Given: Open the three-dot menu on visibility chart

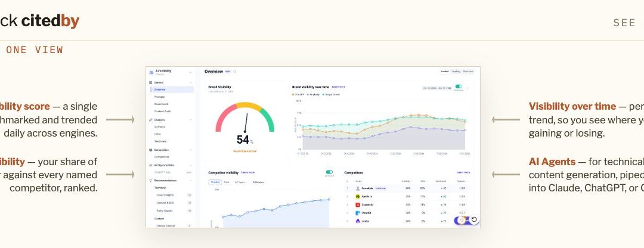Looking at the screenshot, I should [x=467, y=88].
